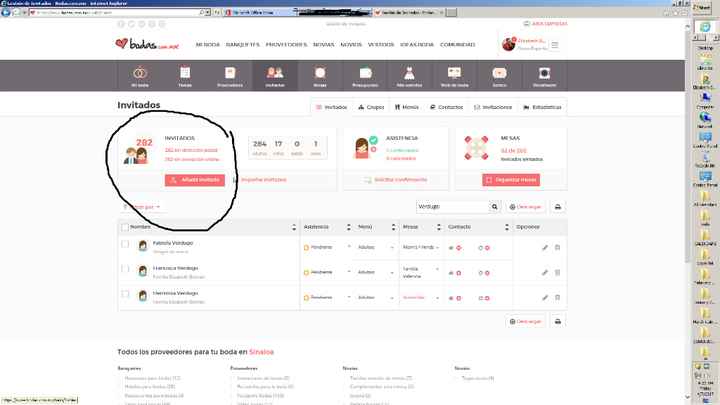Check the box next to Patricia Verdugo

[125, 246]
